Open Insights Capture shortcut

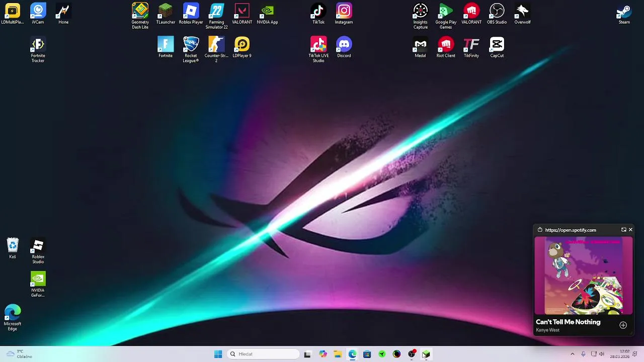(420, 16)
